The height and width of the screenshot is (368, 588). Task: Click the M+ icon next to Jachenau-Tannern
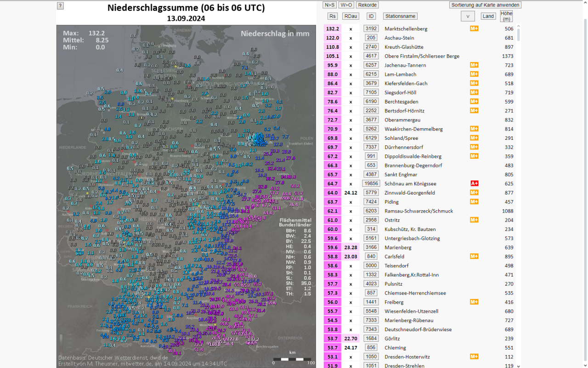pyautogui.click(x=474, y=65)
